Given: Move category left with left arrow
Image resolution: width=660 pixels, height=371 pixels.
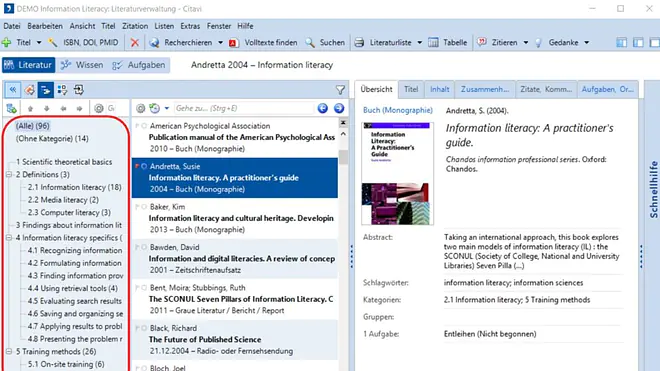Looking at the screenshot, I should [x=63, y=109].
